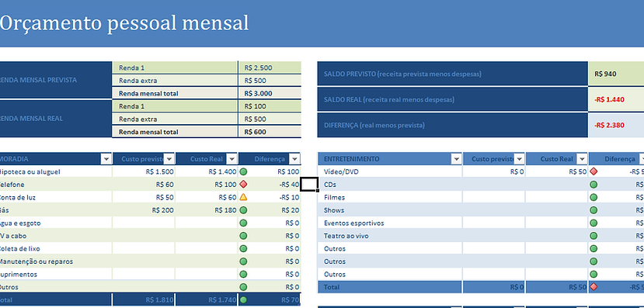The height and width of the screenshot is (308, 644).
Task: Click the red diamond in Entretenimento Total row
Action: click(x=594, y=287)
